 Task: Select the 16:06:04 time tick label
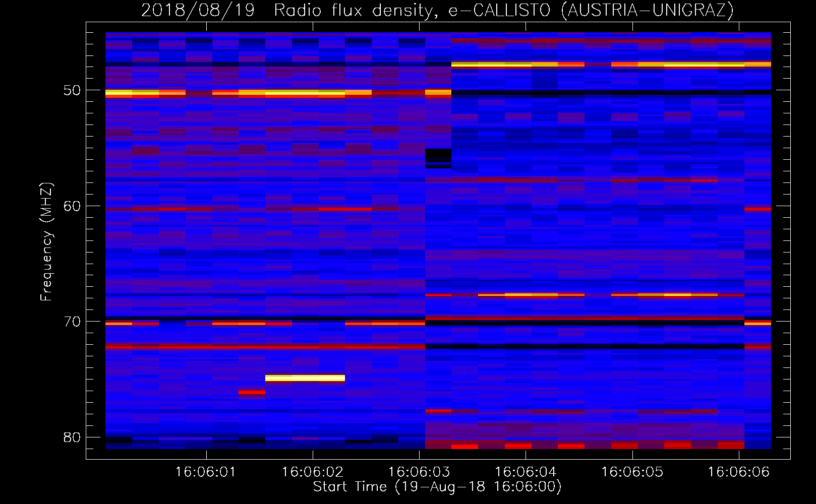point(526,472)
